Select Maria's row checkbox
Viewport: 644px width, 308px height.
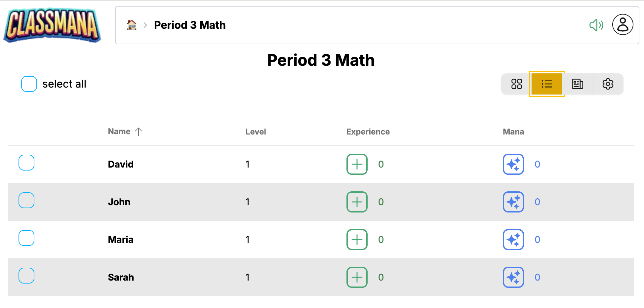pos(26,238)
